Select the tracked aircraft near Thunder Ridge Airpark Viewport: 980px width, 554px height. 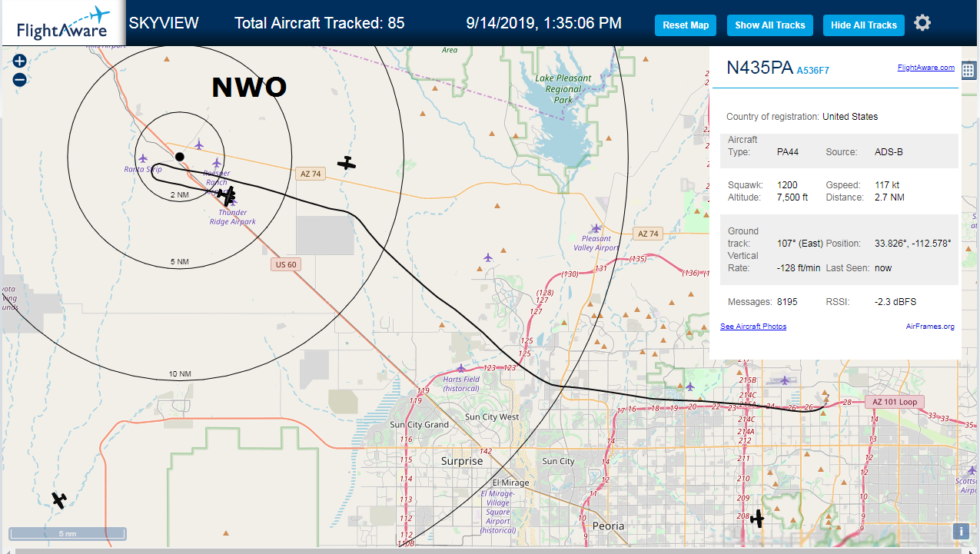227,195
